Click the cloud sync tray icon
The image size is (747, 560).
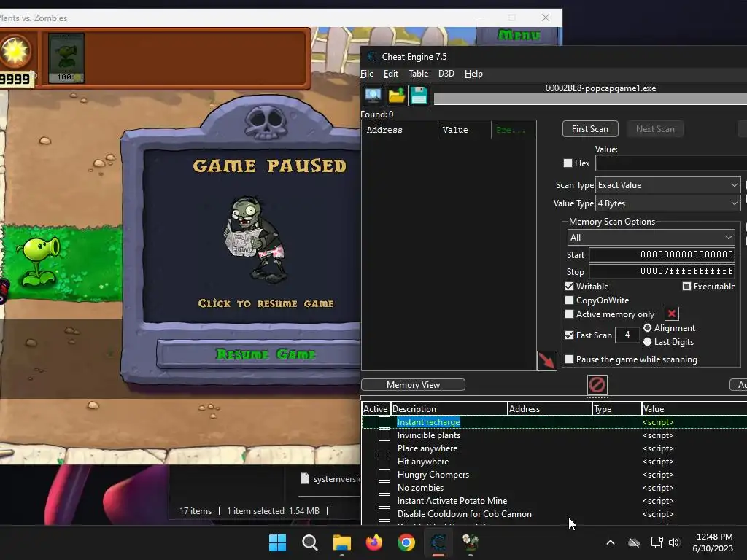(634, 542)
